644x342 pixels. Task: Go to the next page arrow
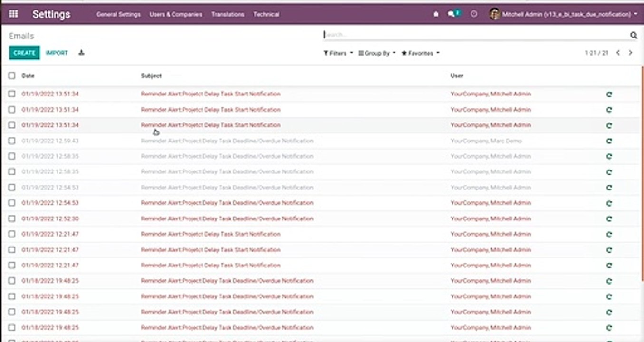pyautogui.click(x=630, y=53)
